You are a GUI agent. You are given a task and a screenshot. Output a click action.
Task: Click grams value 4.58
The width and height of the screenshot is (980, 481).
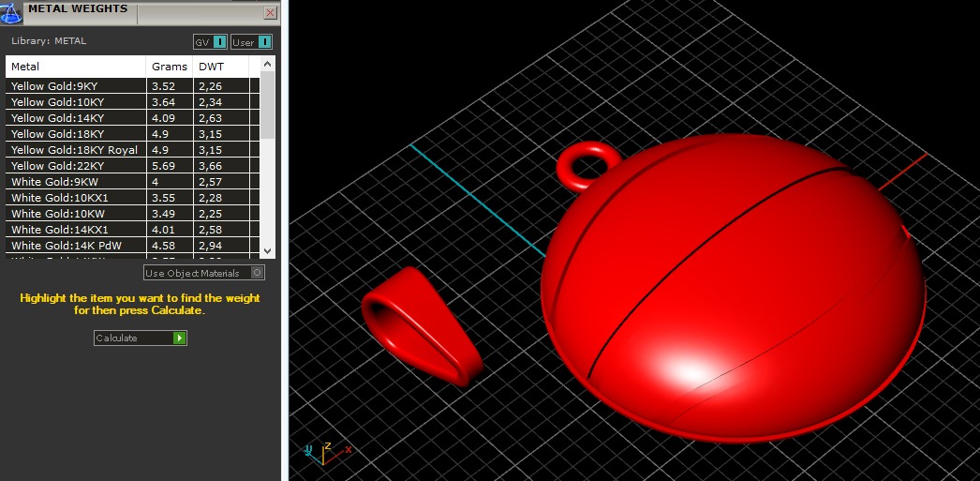tap(164, 246)
